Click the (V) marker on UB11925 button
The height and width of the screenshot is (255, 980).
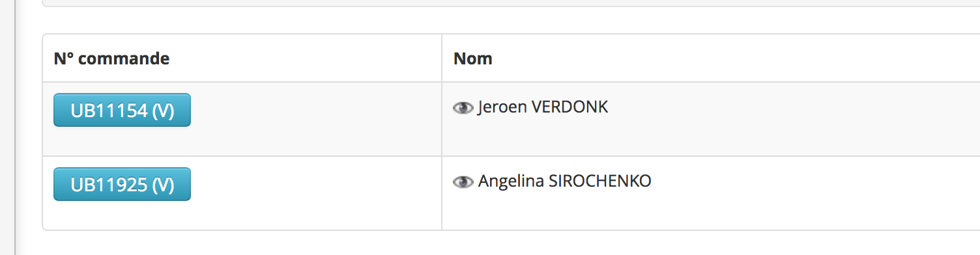163,185
